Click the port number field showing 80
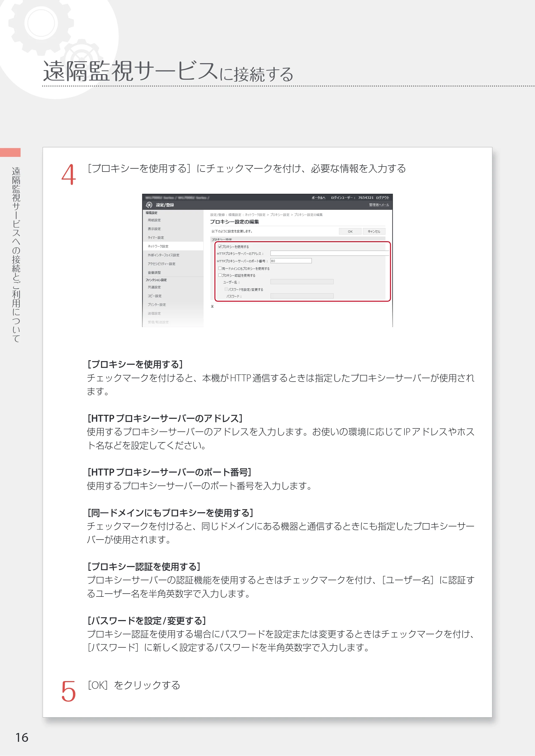Viewport: 535px width, 756px height. click(x=291, y=261)
